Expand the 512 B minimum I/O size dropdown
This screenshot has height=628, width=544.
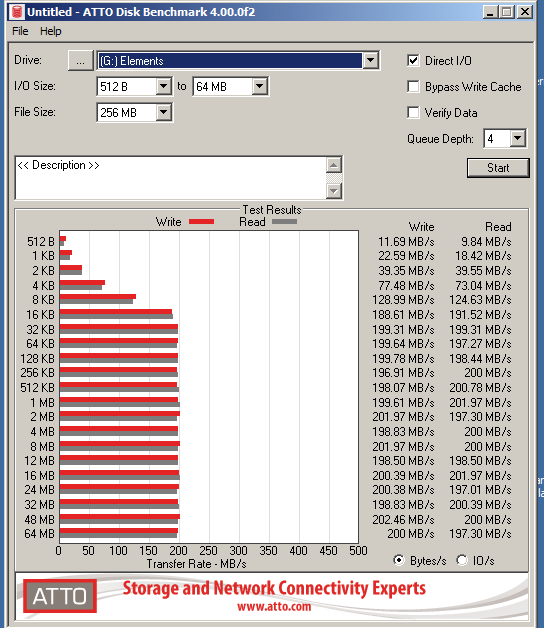(163, 87)
